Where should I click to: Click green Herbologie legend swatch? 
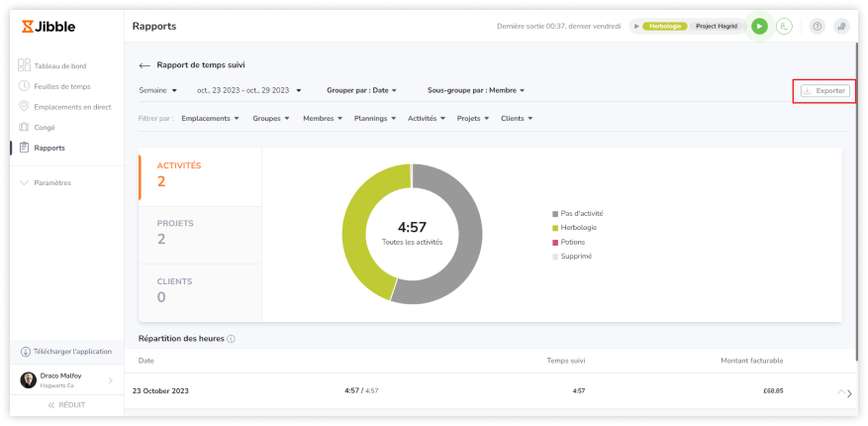pos(555,228)
